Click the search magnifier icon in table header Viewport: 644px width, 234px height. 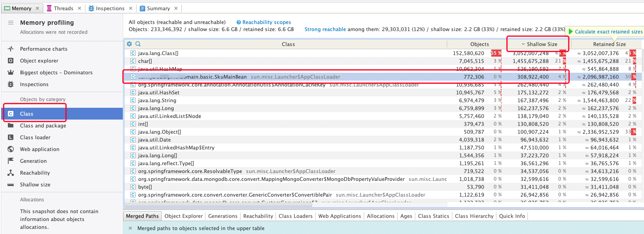(138, 44)
